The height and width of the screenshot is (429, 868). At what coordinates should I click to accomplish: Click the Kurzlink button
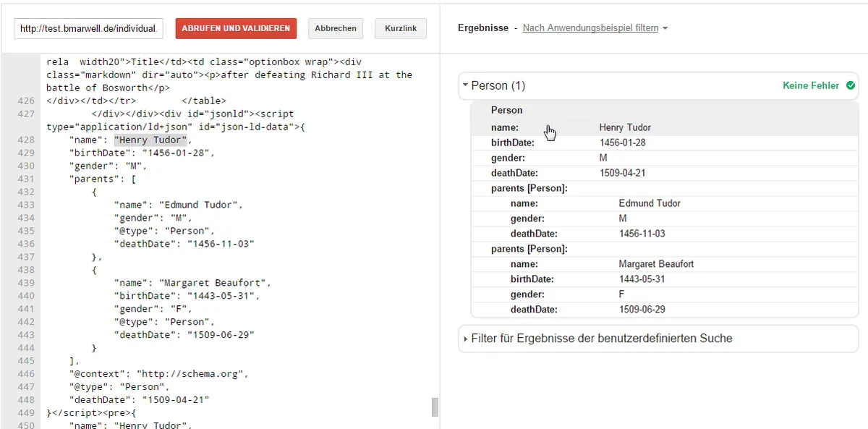[400, 28]
